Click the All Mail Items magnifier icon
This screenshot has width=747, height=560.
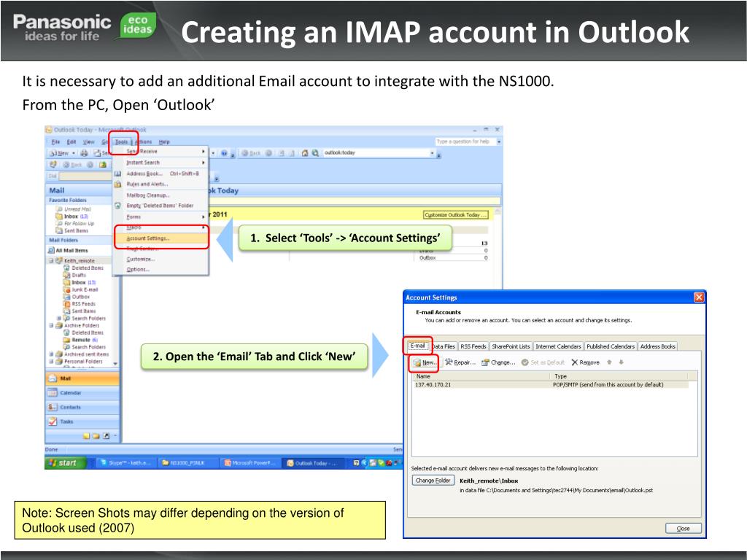click(x=51, y=251)
